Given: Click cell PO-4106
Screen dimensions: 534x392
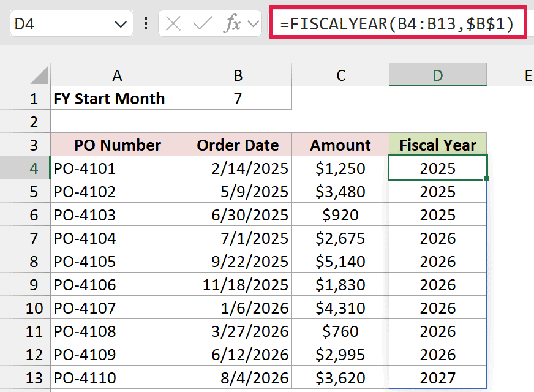Looking at the screenshot, I should pyautogui.click(x=117, y=284).
